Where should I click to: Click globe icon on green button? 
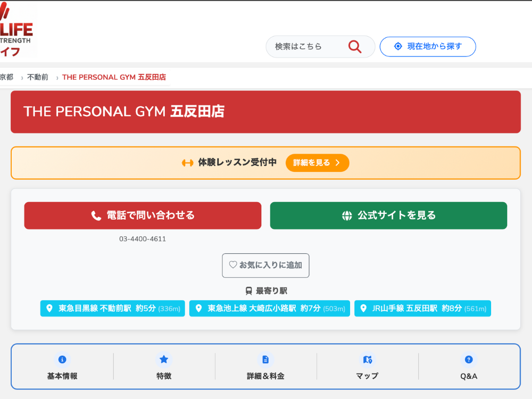(x=347, y=215)
